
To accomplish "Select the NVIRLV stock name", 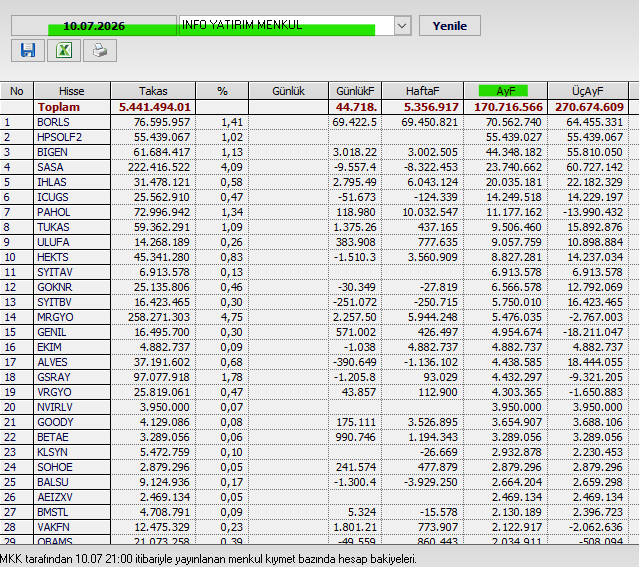I will 55,407.
